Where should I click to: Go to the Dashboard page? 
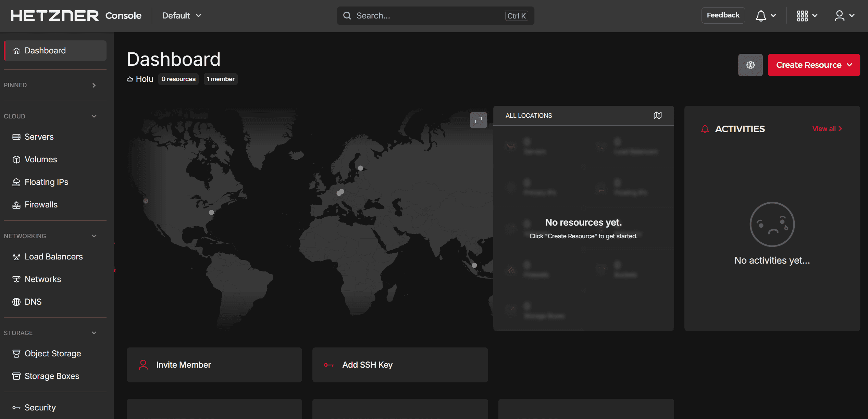pyautogui.click(x=45, y=50)
